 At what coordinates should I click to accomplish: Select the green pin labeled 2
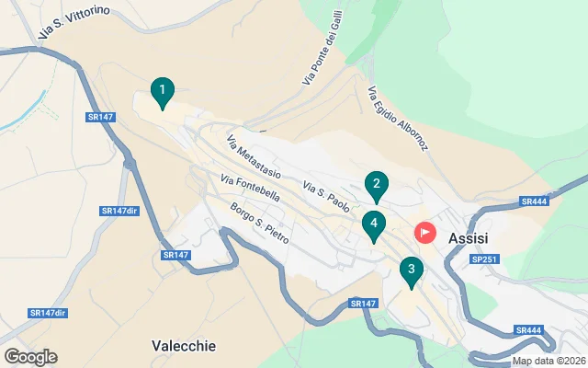(377, 188)
